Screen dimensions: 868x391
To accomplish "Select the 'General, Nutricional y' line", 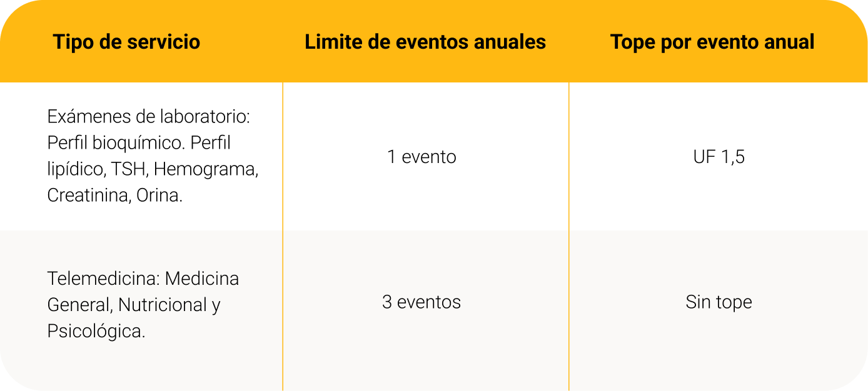I will click(134, 305).
